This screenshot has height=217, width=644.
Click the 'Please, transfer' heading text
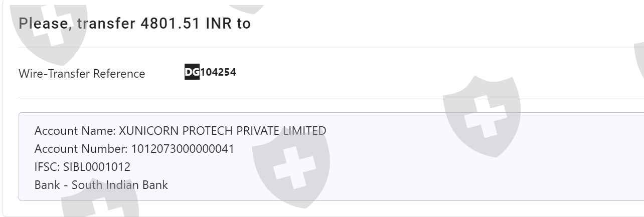click(x=75, y=24)
